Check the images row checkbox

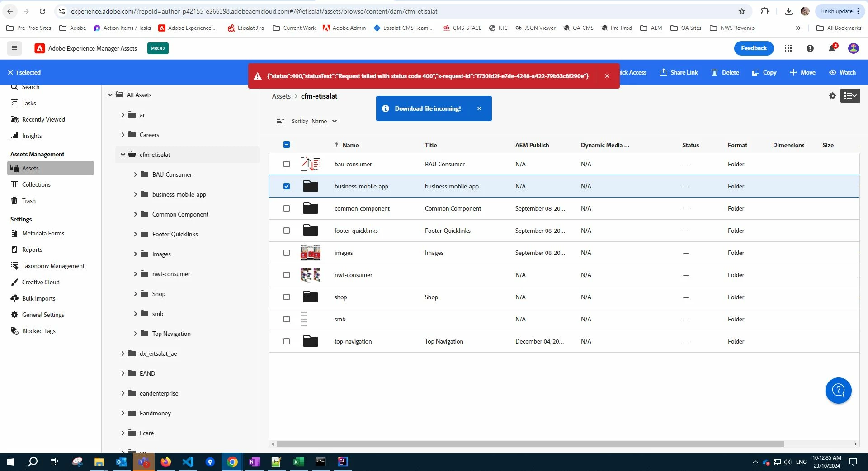(x=287, y=253)
